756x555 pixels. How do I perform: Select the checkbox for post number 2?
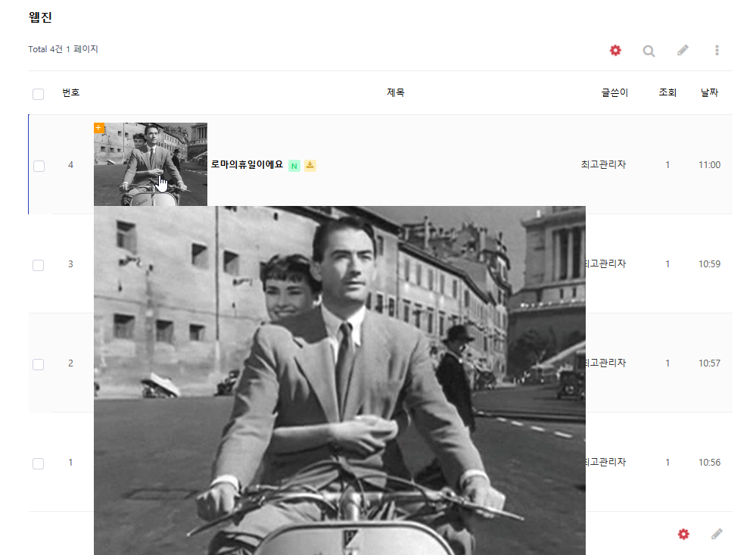[x=39, y=364]
